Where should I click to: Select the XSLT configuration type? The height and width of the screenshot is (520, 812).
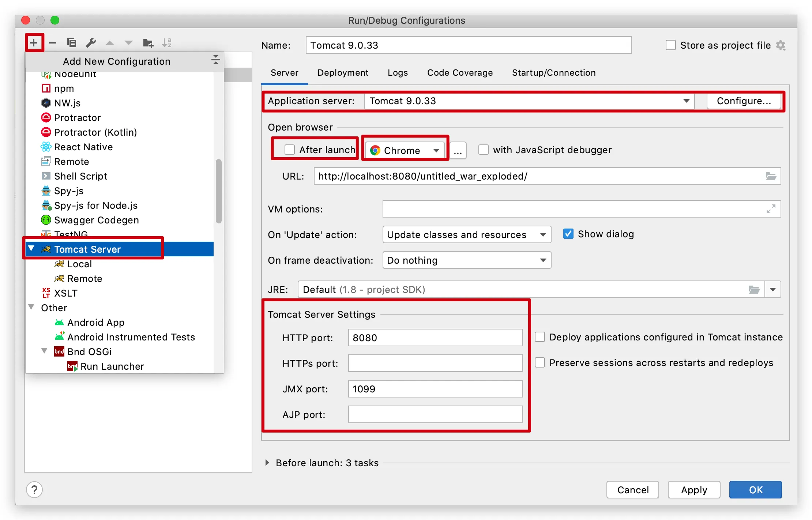click(120, 293)
